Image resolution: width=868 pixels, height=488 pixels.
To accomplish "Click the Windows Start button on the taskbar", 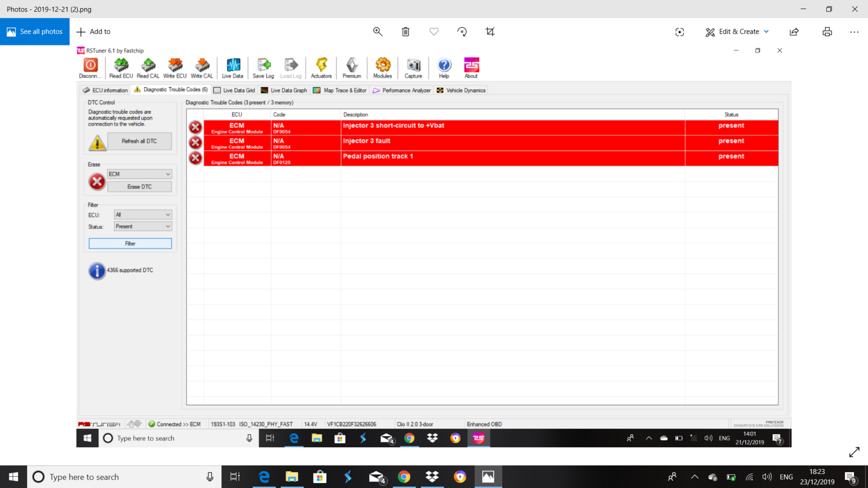I will pyautogui.click(x=14, y=477).
